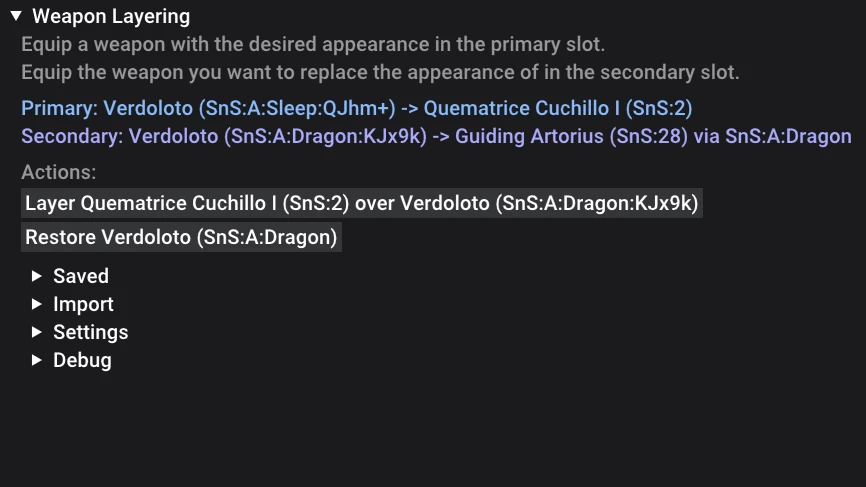Expand the Debug section arrow

point(36,361)
